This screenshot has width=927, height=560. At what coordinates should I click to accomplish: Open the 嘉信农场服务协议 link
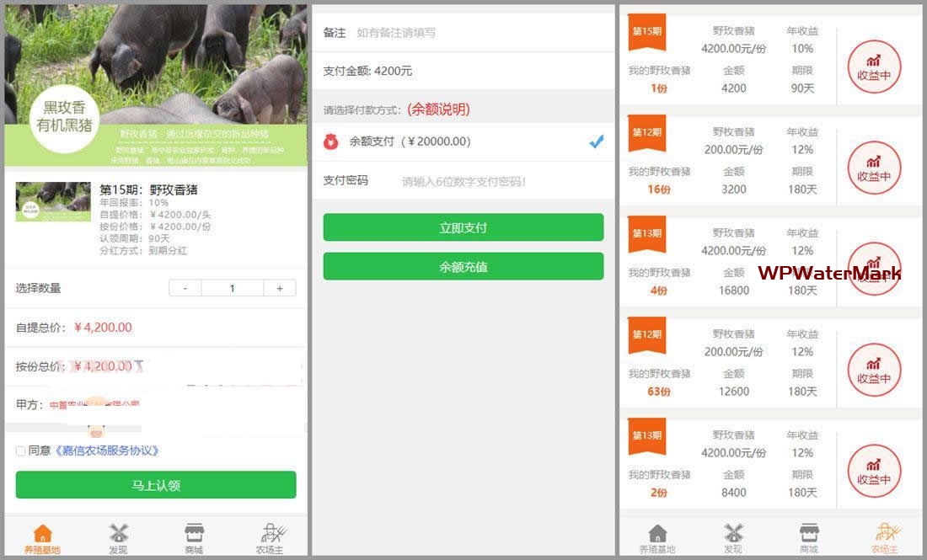(107, 451)
